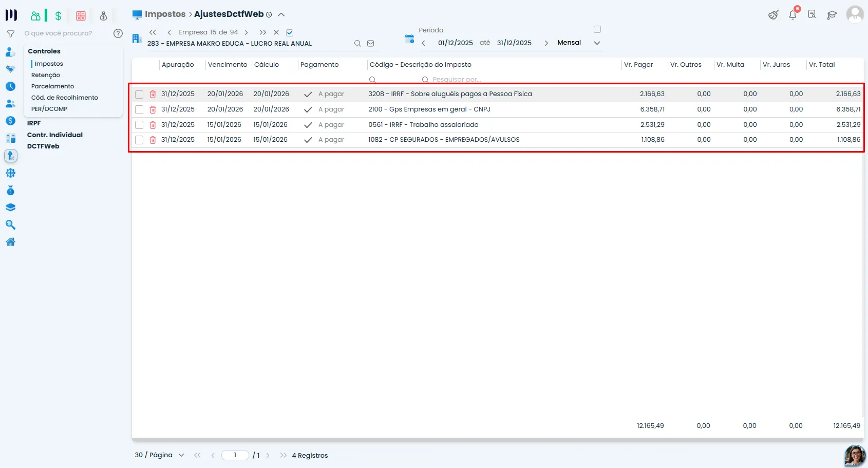Viewport: 868px width, 468px height.
Task: Select checkbox for 3208 IRRF row
Action: click(x=139, y=95)
